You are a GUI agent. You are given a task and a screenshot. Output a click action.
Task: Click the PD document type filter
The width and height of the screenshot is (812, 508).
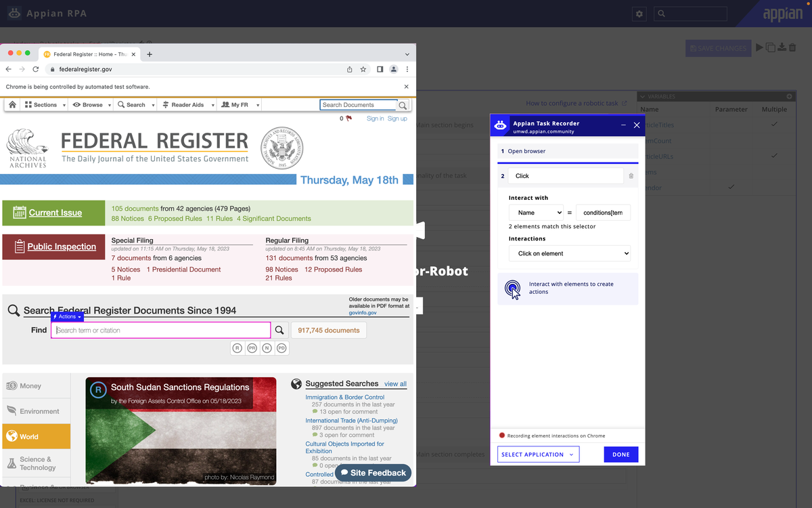[282, 348]
